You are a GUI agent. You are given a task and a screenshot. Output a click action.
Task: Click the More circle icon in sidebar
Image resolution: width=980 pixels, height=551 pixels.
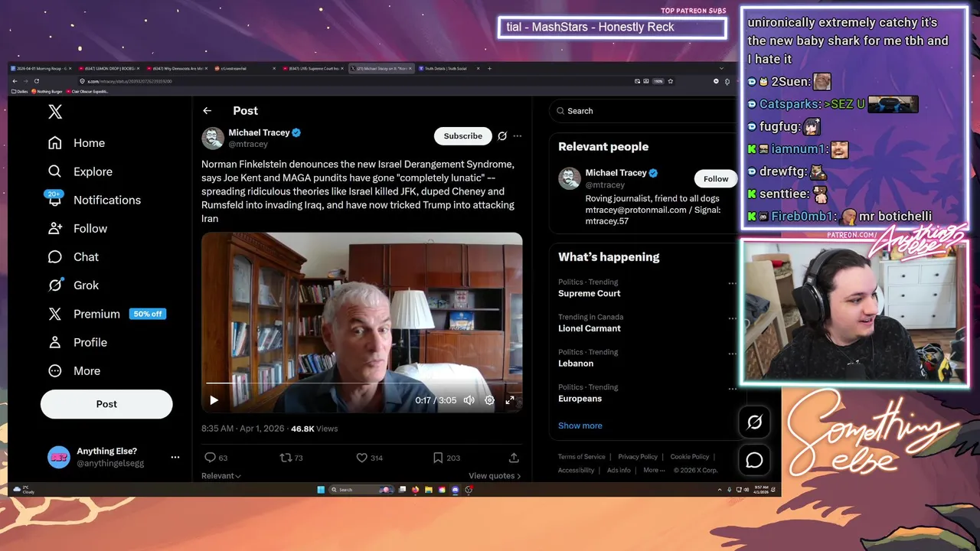[x=55, y=370]
